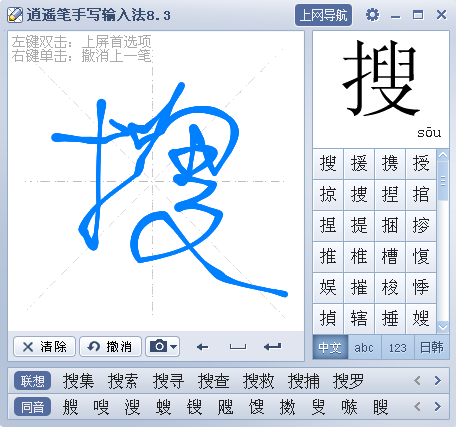
Task: Choose the phrase 搜捕
Action: pos(303,381)
